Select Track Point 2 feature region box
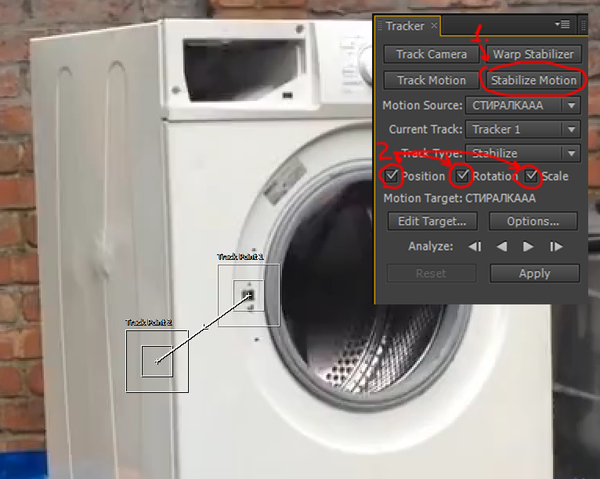 point(157,361)
